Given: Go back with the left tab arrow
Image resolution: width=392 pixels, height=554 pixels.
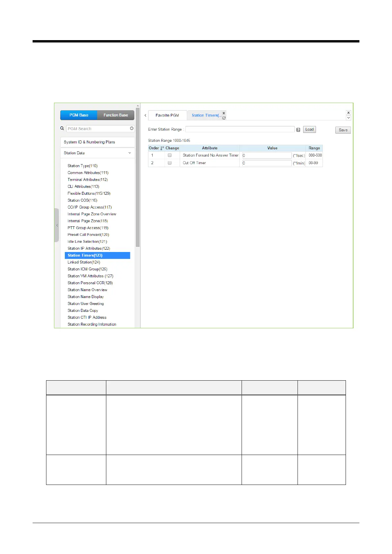Looking at the screenshot, I should 145,115.
